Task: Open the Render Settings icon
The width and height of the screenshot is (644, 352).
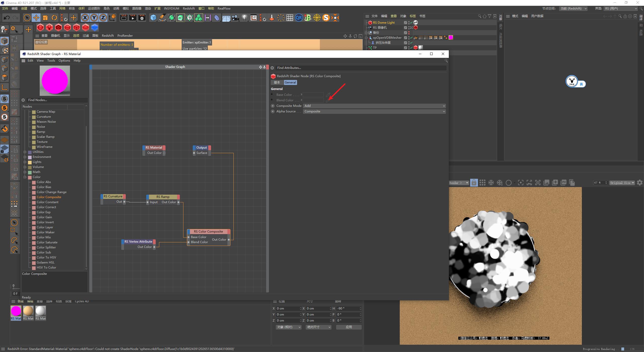Action: coord(142,18)
